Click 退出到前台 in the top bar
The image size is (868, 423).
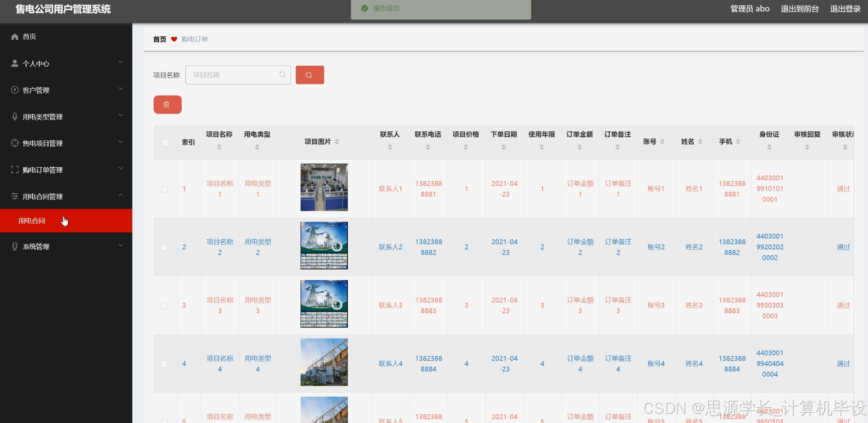click(x=800, y=9)
